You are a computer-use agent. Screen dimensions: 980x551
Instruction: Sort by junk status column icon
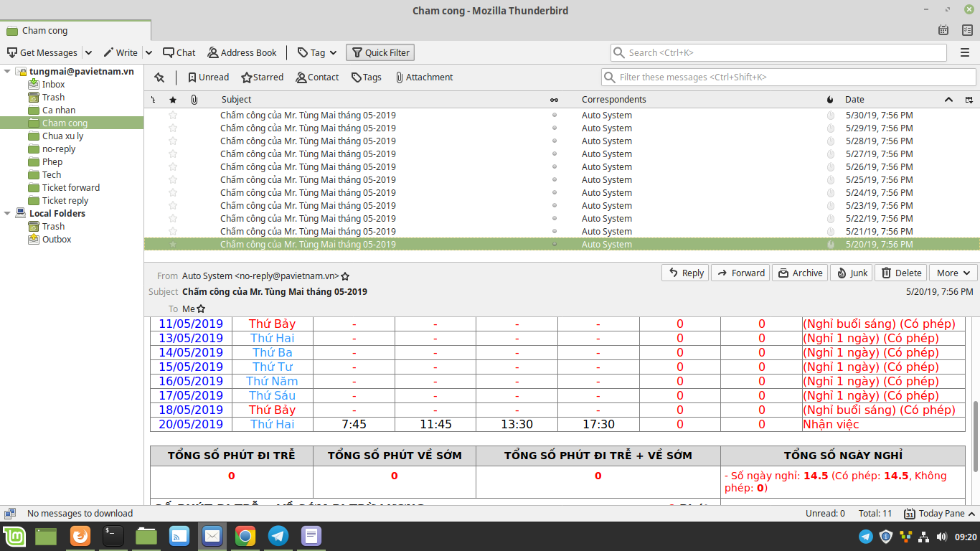coord(830,100)
